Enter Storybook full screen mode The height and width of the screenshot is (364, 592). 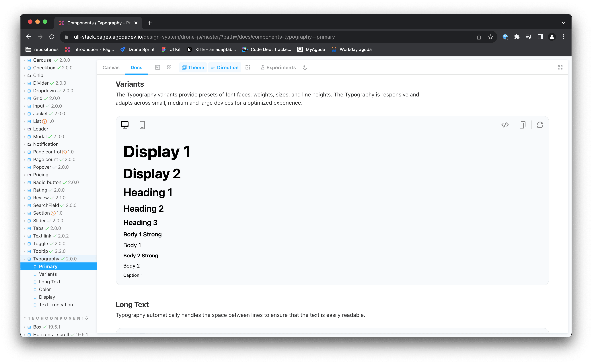tap(560, 67)
